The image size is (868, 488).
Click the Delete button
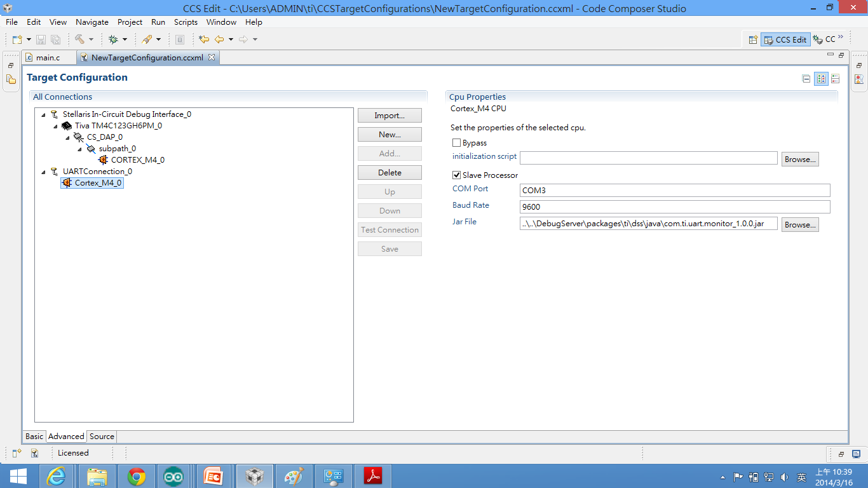390,173
